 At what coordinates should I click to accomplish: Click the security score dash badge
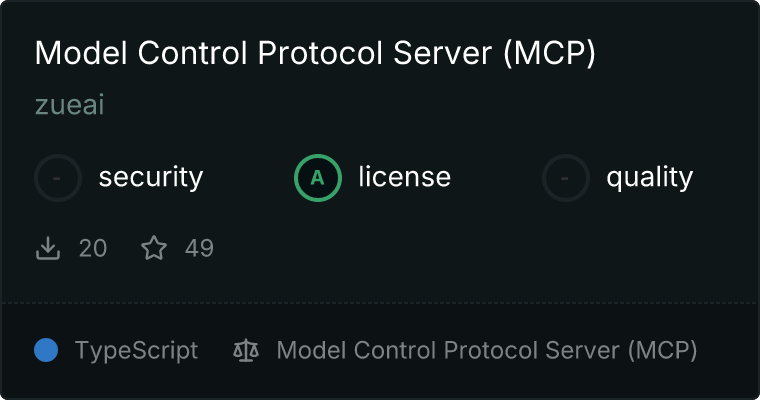click(58, 178)
